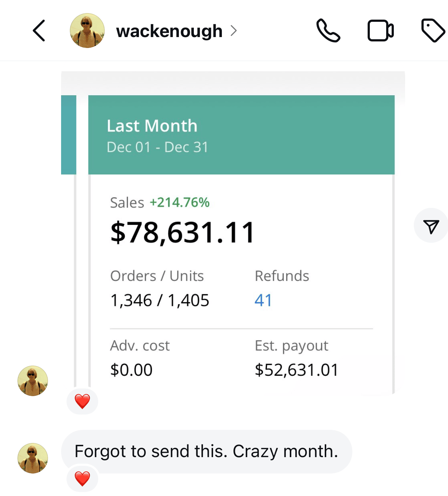Screen dimensions: 448x496
Task: Open the shared sales screenshot image
Action: pyautogui.click(x=233, y=233)
